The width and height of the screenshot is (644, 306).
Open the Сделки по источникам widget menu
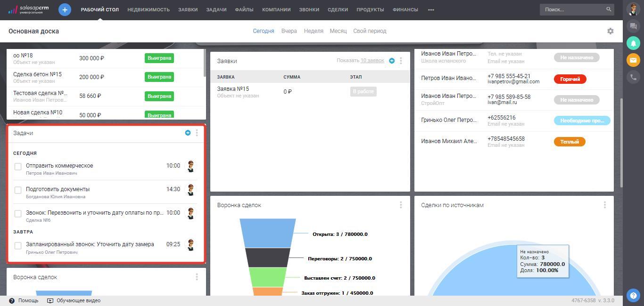(x=605, y=205)
